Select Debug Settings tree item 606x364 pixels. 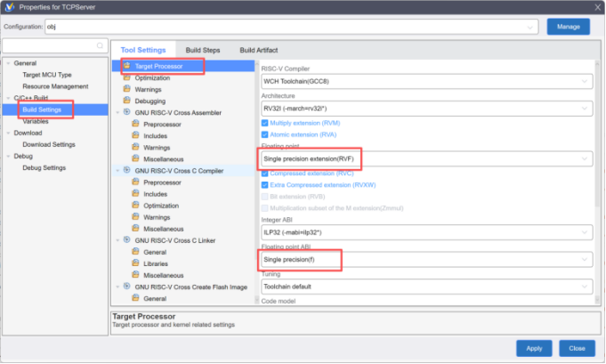pyautogui.click(x=44, y=167)
